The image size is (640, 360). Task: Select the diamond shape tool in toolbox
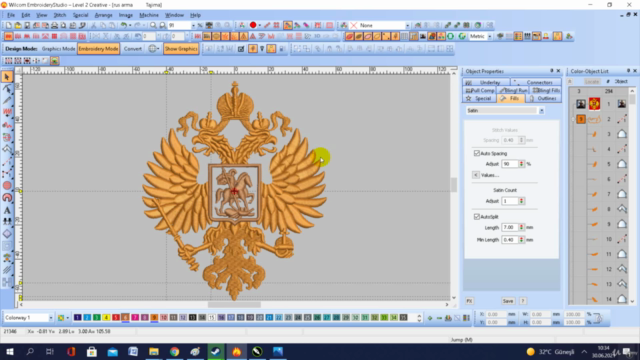7,234
